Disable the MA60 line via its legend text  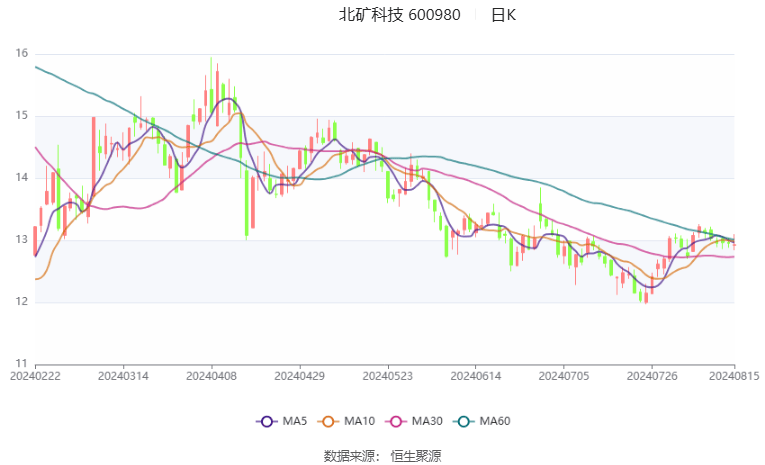[495, 421]
